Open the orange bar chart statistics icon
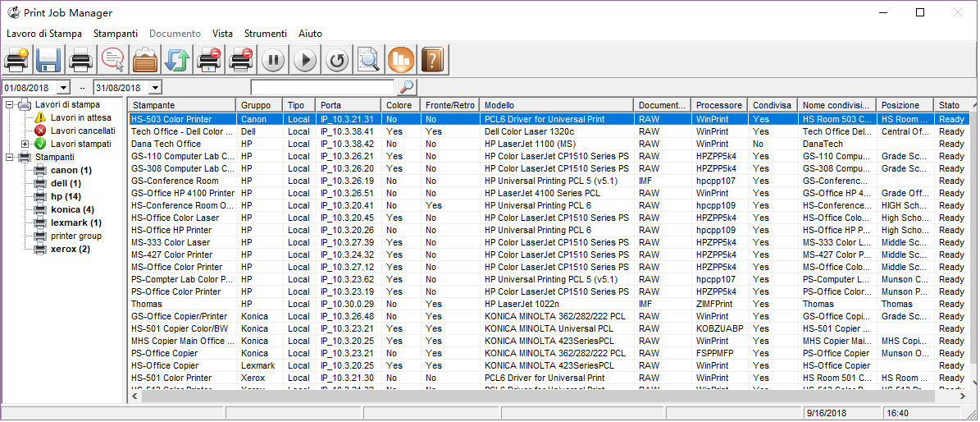 point(401,61)
